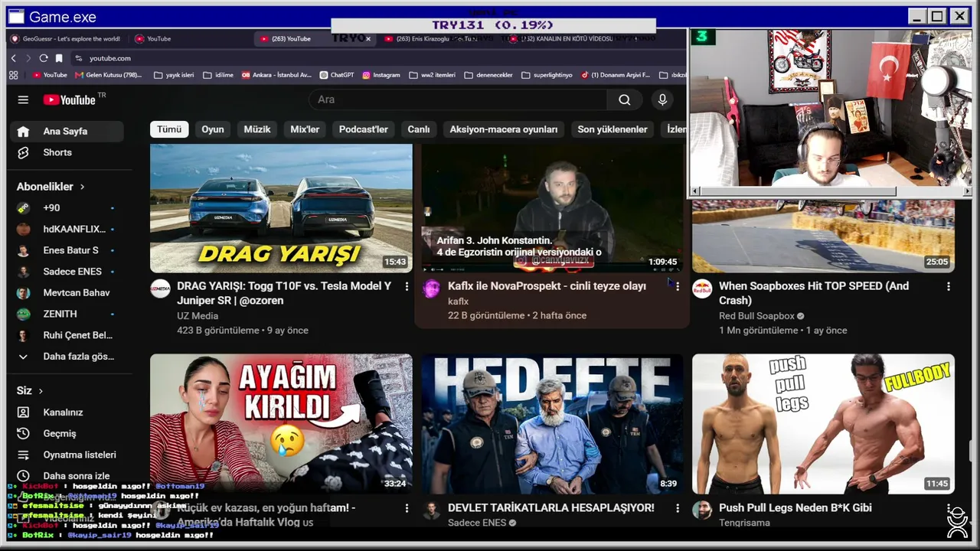Expand the Abonelikler section chevron
The height and width of the screenshot is (551, 980).
tap(83, 187)
